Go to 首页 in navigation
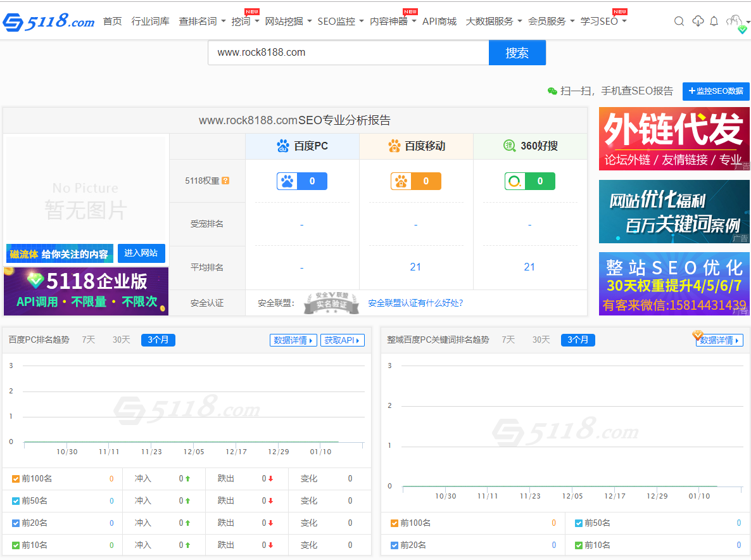This screenshot has width=751, height=560. (x=113, y=22)
